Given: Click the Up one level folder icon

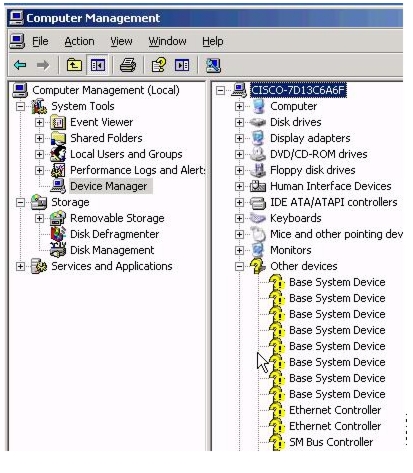Looking at the screenshot, I should (x=74, y=65).
